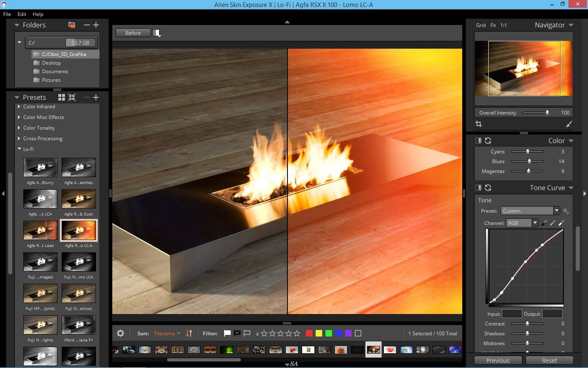Screen dimensions: 588x368
Task: Open the Edit menu
Action: click(x=22, y=14)
